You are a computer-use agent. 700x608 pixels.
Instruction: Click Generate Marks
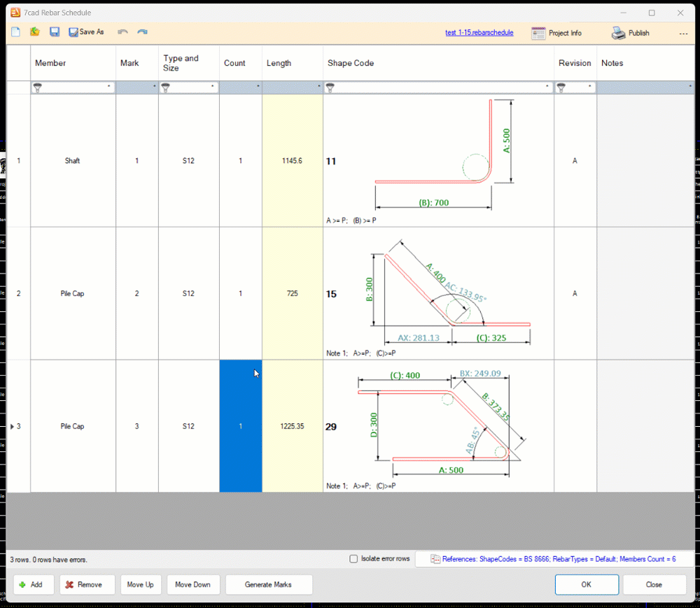(x=268, y=585)
